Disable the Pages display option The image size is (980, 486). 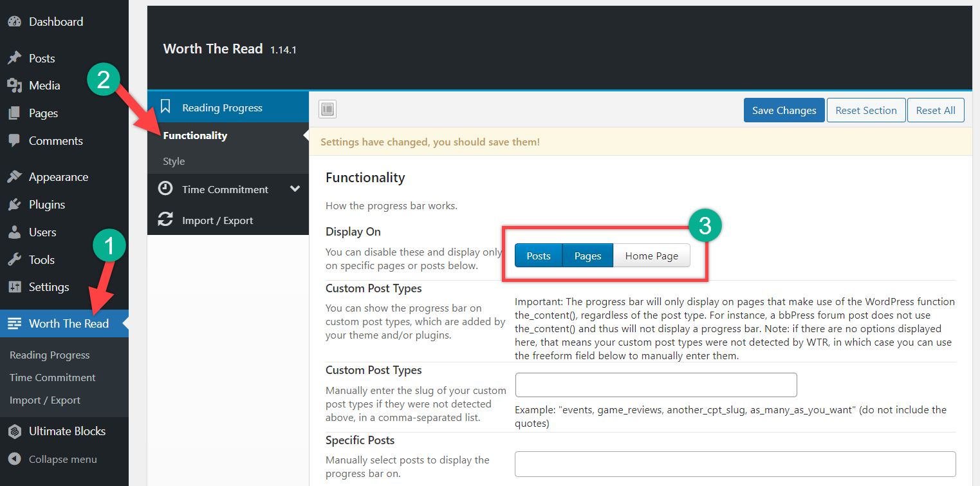pos(587,255)
